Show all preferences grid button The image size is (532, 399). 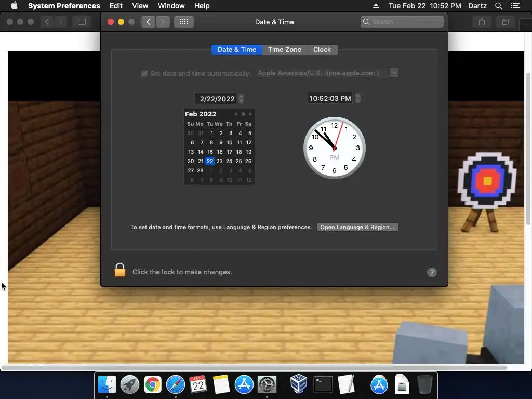point(184,22)
